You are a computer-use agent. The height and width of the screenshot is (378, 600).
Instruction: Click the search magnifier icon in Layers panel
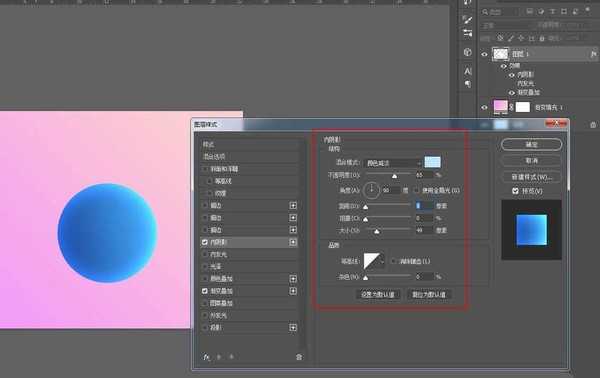tap(485, 12)
